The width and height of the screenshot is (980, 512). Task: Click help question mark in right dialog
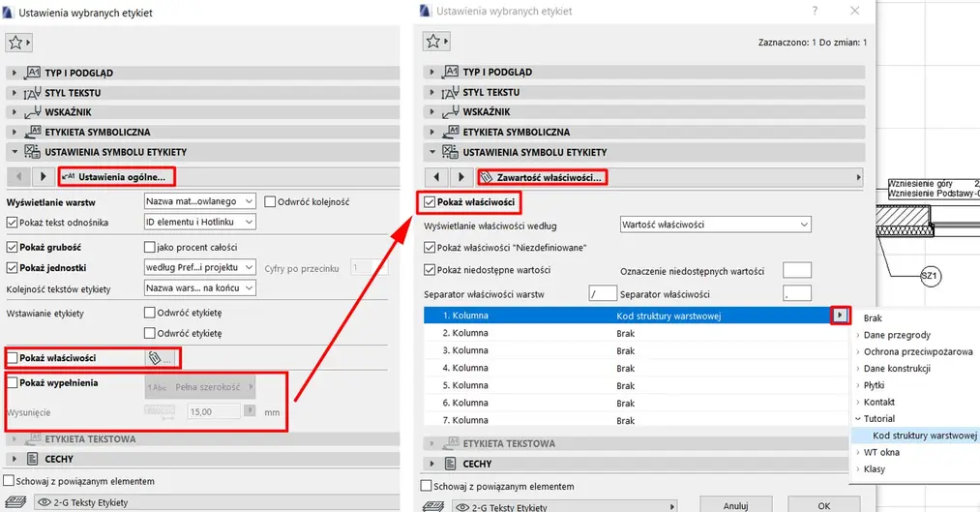[815, 11]
